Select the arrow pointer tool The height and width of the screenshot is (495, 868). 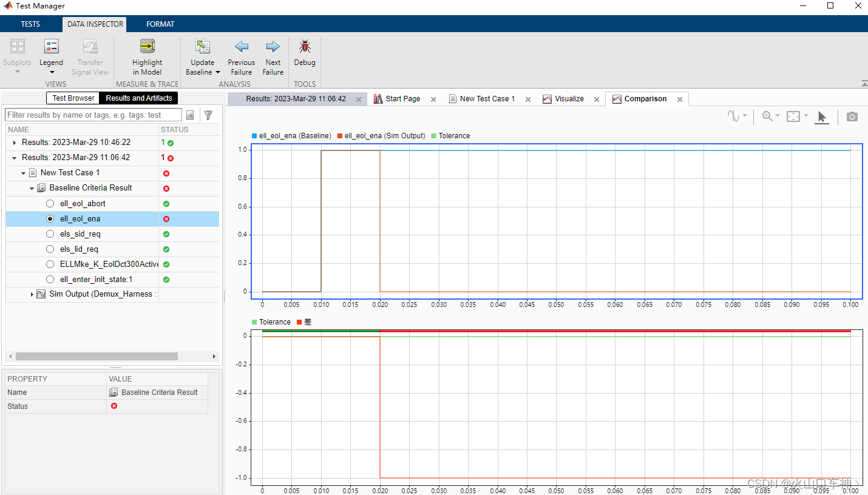point(822,116)
